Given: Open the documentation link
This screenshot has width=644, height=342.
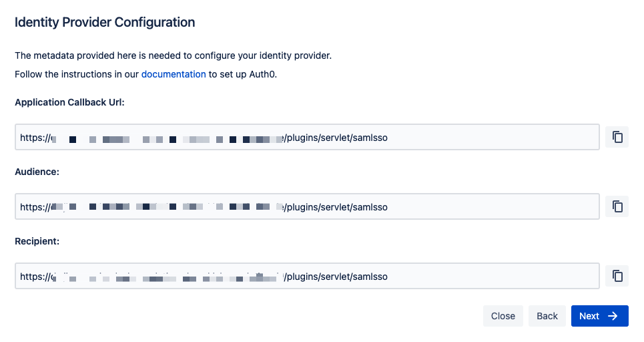Looking at the screenshot, I should (174, 74).
